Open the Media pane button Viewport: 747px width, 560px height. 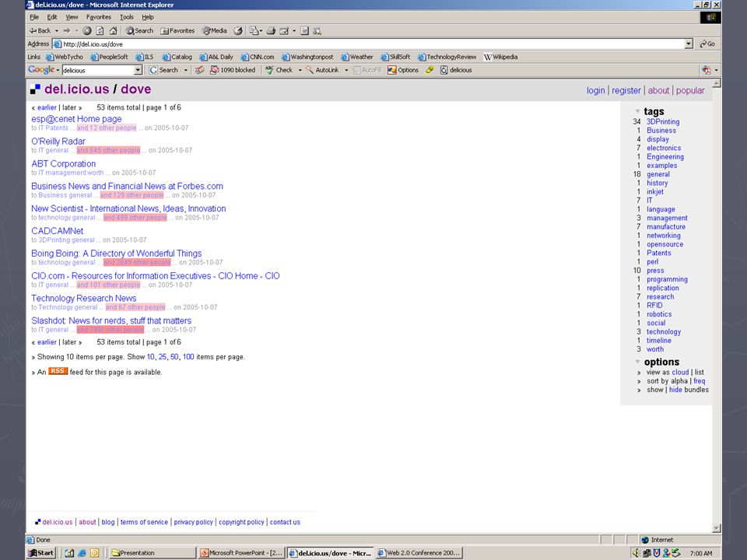tap(215, 30)
